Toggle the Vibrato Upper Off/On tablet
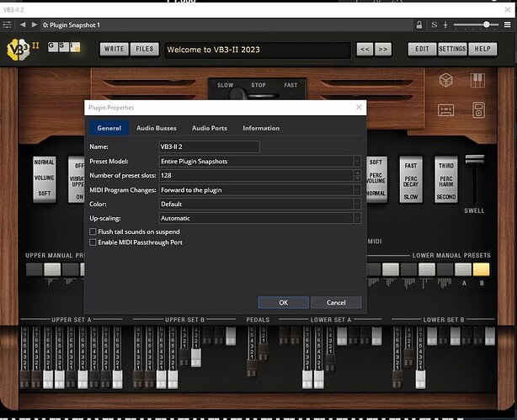 [x=77, y=179]
